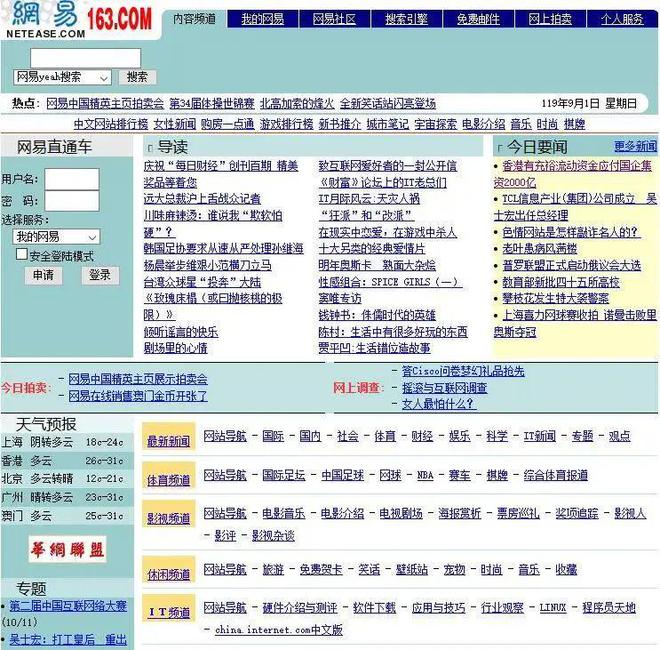Open the 第二届中国互联网络大赛 feature link

pos(68,606)
